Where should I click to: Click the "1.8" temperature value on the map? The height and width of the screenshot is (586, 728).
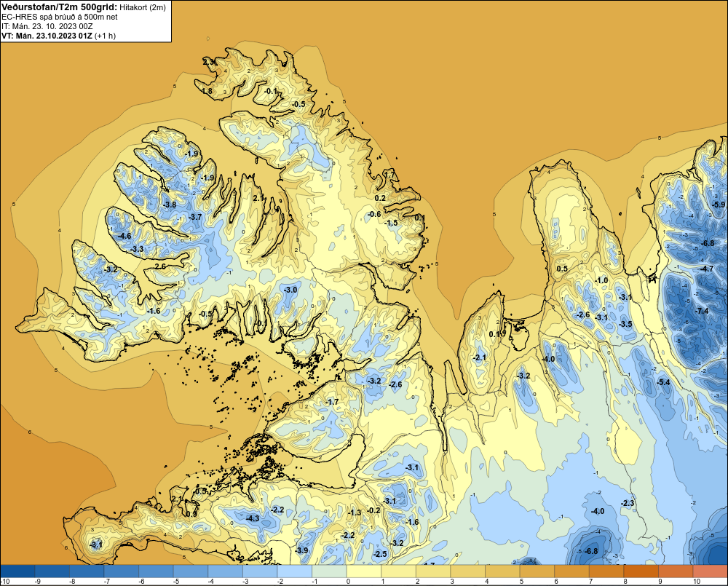pyautogui.click(x=207, y=91)
